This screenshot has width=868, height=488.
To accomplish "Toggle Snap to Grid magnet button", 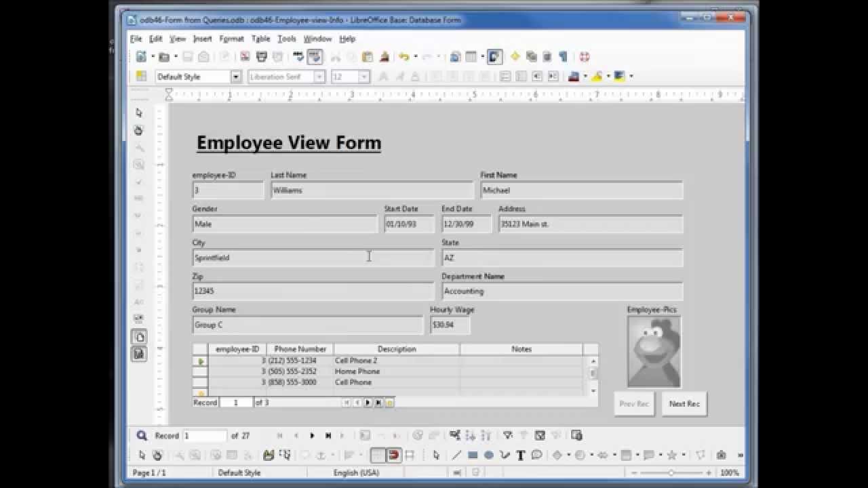I will [394, 455].
